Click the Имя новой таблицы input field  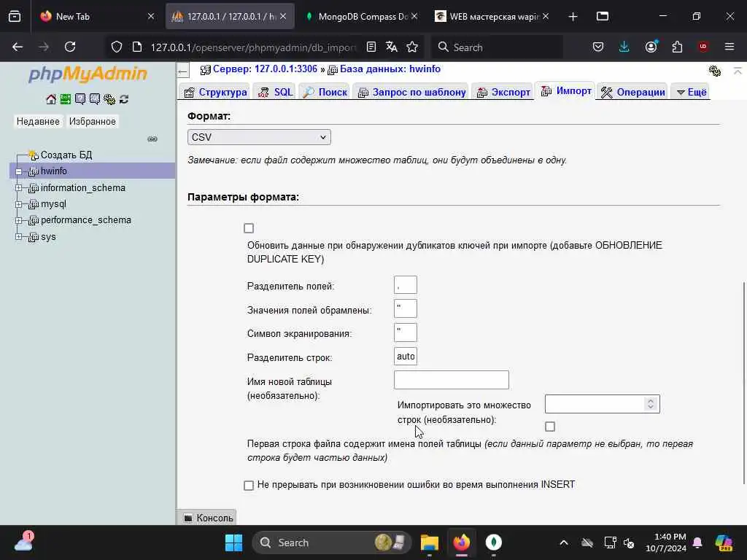coord(451,380)
